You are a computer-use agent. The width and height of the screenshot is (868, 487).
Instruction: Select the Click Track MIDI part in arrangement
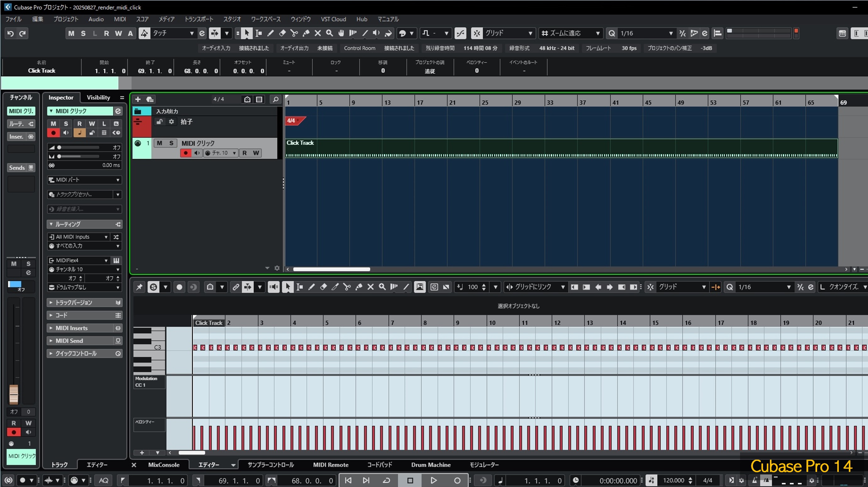pos(561,148)
